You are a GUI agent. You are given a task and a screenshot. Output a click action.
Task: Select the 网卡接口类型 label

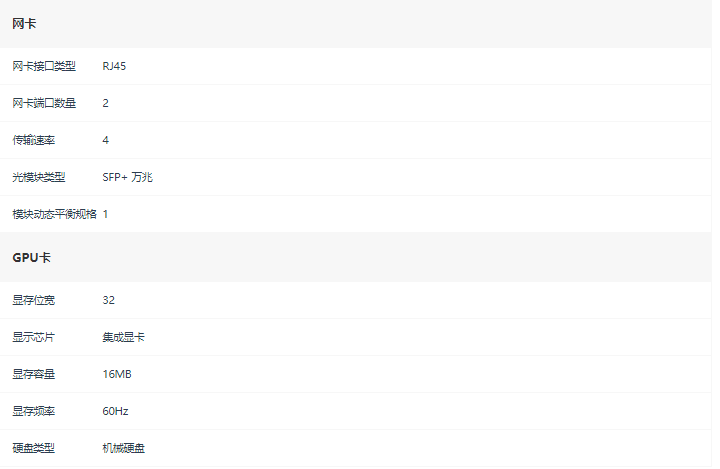tap(44, 66)
